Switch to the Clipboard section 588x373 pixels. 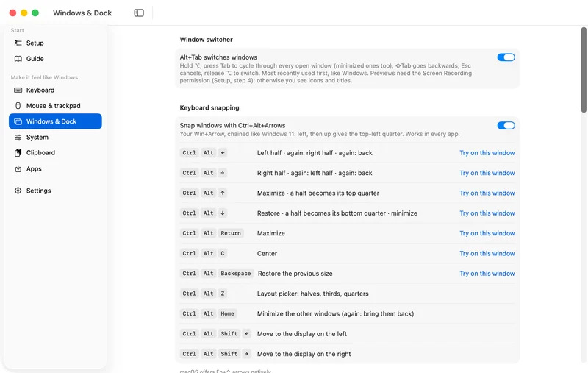click(x=56, y=153)
